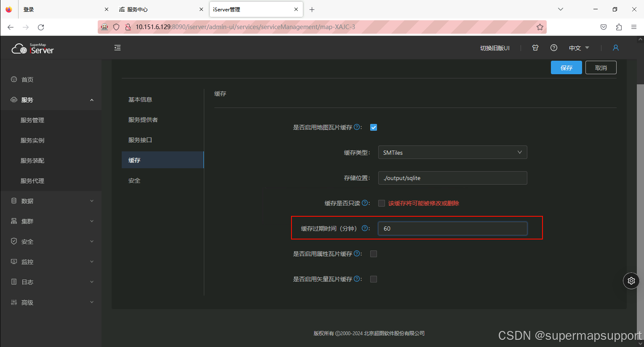
Task: Click the SuperMap iServer logo
Action: coord(33,48)
